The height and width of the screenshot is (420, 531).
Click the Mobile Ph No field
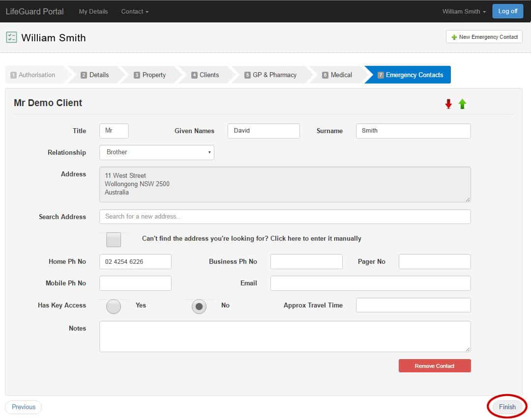coord(136,283)
